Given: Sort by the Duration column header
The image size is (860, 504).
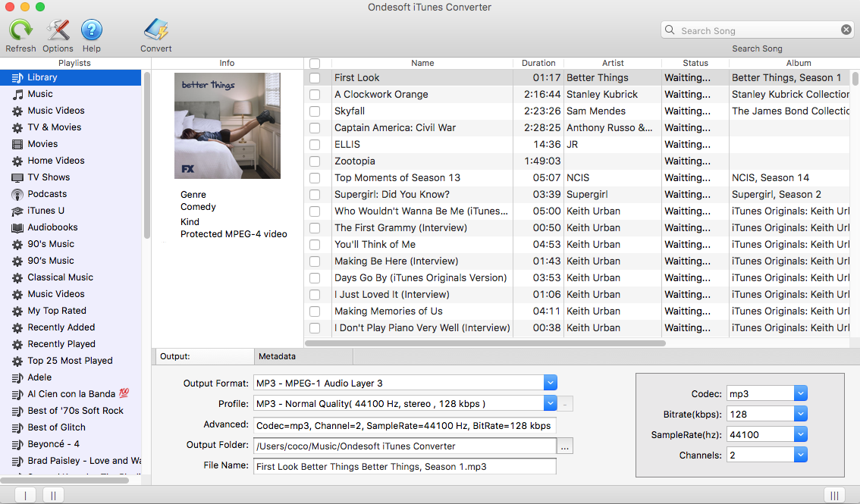Looking at the screenshot, I should pyautogui.click(x=538, y=63).
